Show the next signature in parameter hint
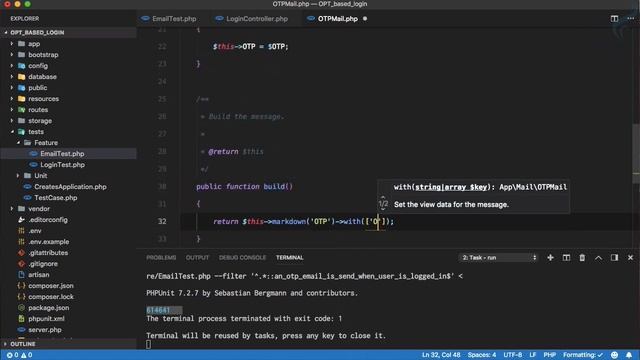This screenshot has height=360, width=640. pos(383,209)
